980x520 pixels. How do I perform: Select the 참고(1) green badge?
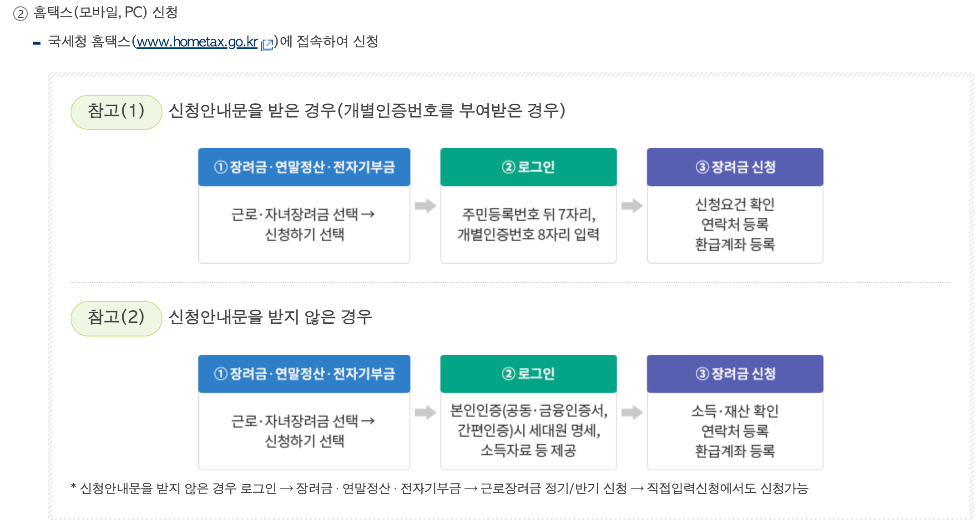click(x=116, y=112)
